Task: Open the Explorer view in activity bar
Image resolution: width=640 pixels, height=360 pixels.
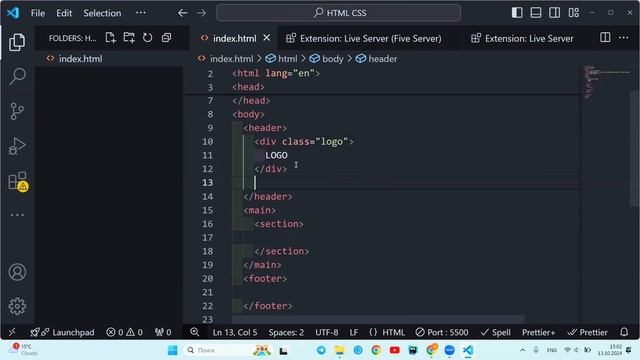Action: coord(17,42)
